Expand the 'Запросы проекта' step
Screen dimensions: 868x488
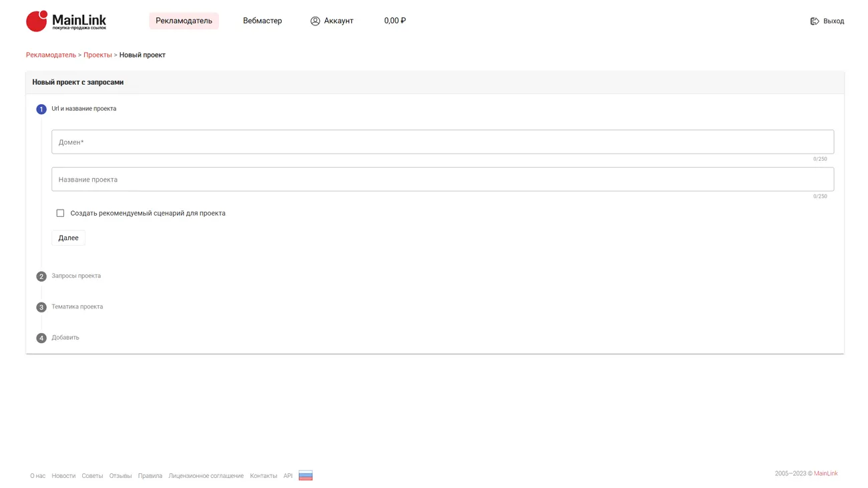tap(76, 276)
